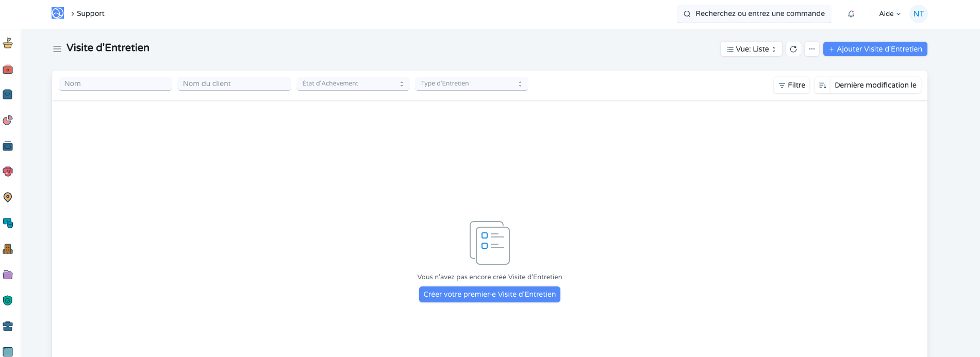980x357 pixels.
Task: Toggle the sort direction icon
Action: click(822, 85)
